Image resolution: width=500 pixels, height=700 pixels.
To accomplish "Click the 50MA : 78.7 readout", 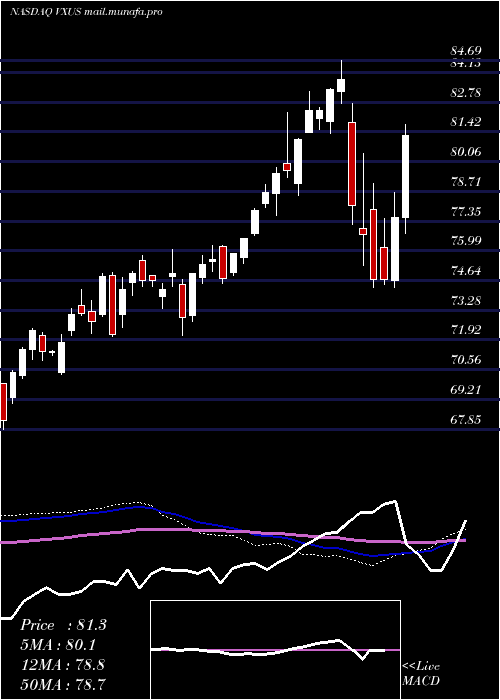I will click(x=62, y=683).
